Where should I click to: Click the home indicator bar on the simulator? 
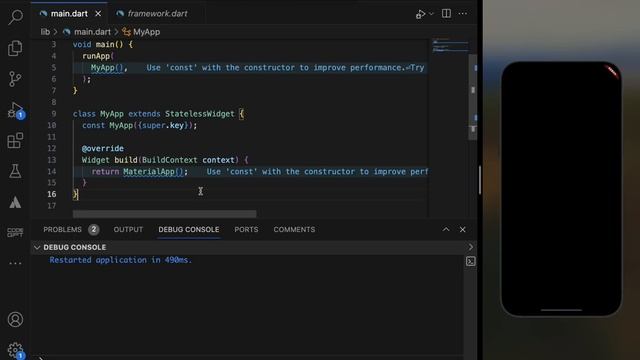pyautogui.click(x=561, y=310)
